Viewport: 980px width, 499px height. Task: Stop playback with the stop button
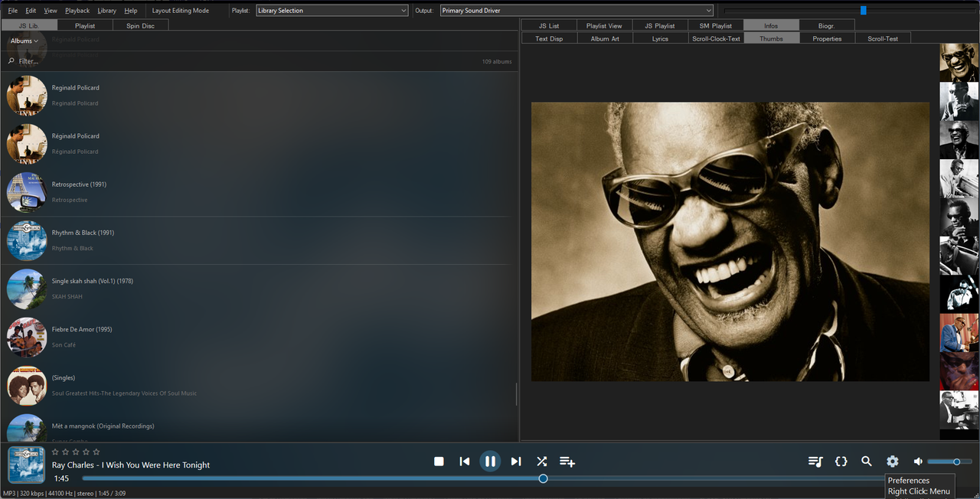pyautogui.click(x=439, y=461)
